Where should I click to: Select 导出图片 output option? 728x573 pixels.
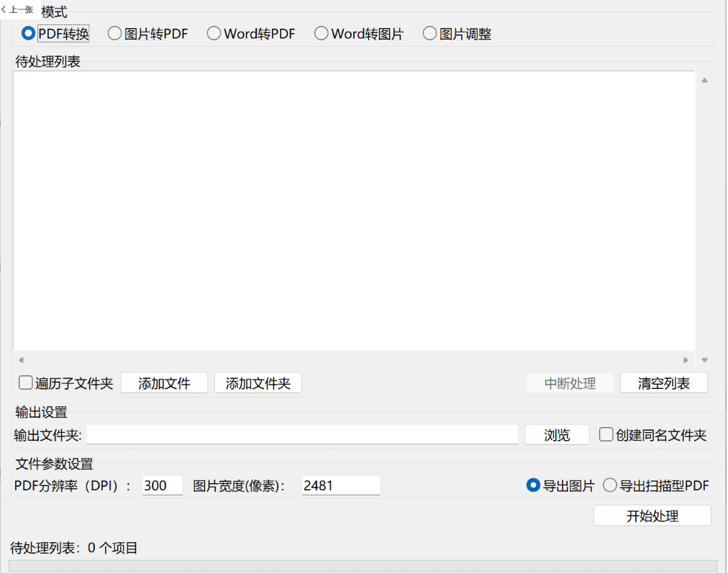coord(532,485)
